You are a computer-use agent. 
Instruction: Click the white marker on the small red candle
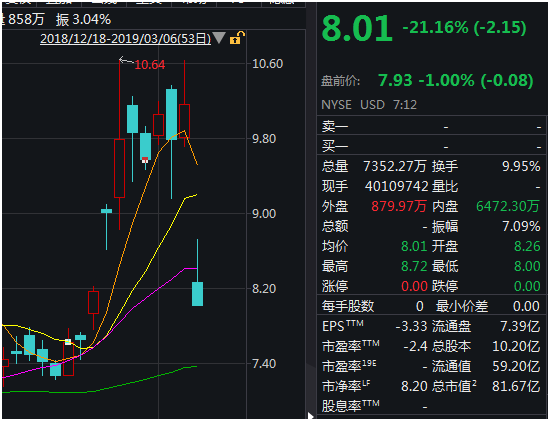pos(68,342)
